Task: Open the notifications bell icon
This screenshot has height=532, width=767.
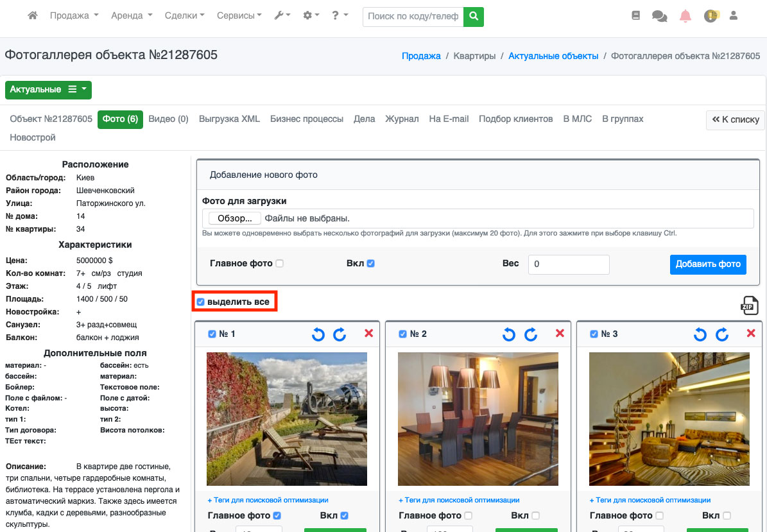Action: pos(685,16)
